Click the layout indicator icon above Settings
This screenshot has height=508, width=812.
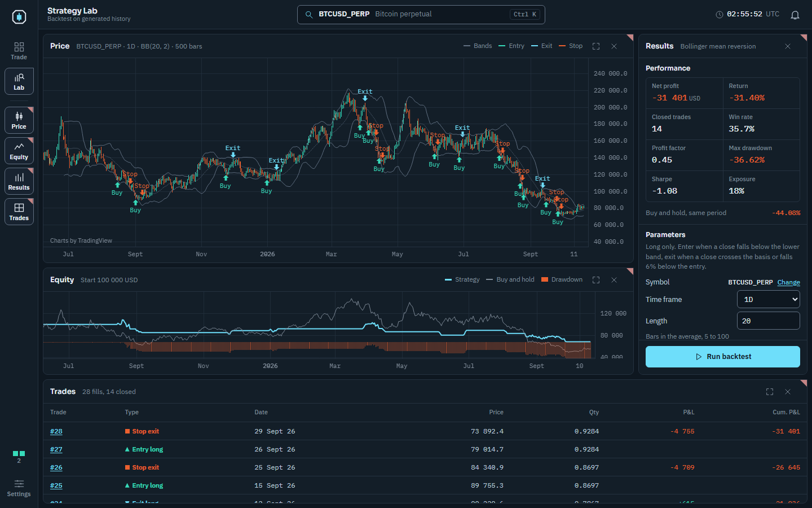[x=19, y=457]
